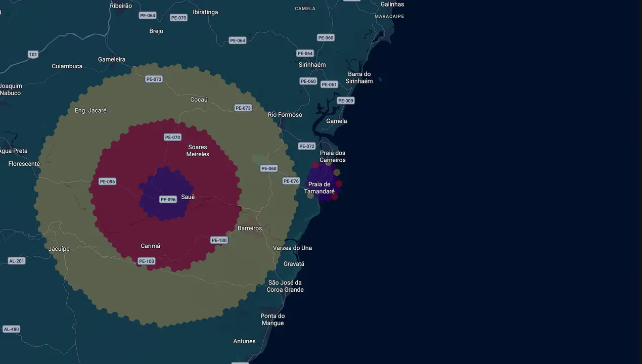Click the Ibiratinga place name
This screenshot has width=642, height=364.
pyautogui.click(x=205, y=12)
